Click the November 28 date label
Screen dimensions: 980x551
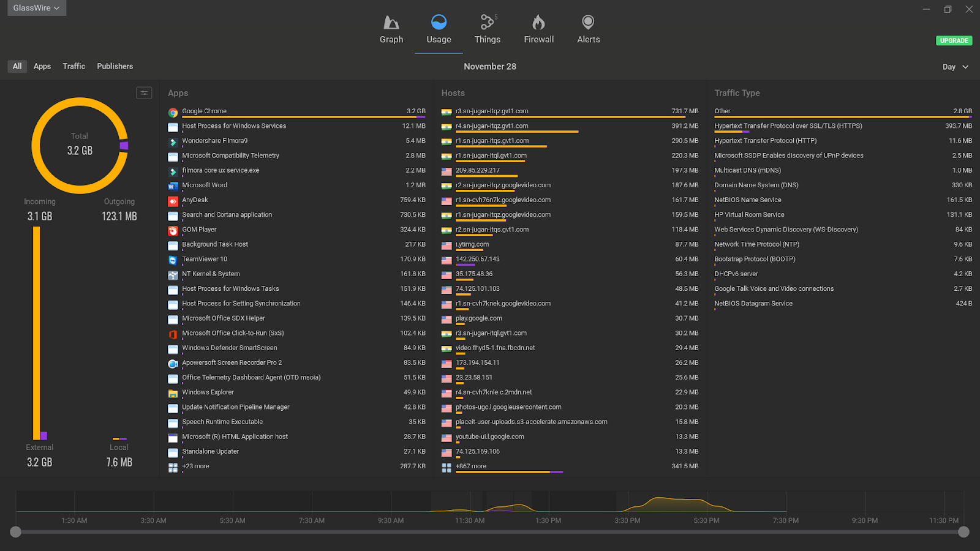click(x=490, y=66)
